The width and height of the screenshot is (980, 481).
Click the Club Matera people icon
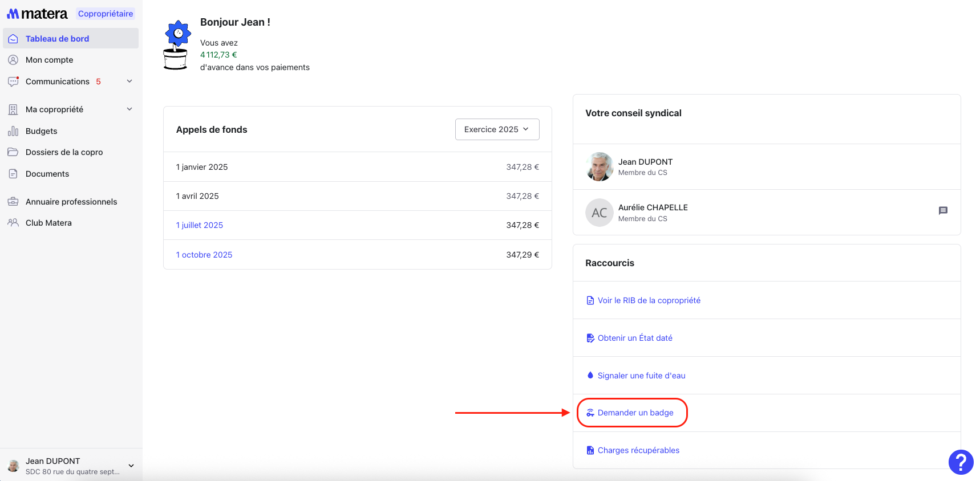(13, 223)
